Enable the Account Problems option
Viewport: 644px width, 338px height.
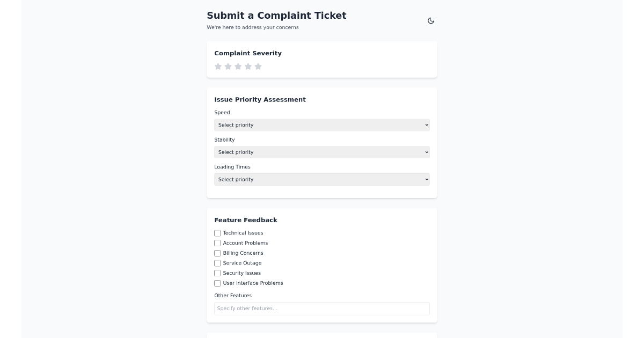217,243
